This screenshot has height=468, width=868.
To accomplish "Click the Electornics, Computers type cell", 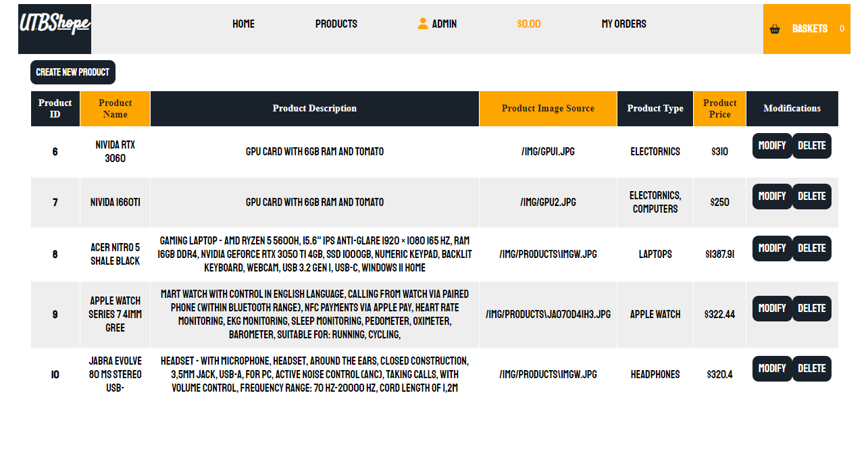I will [655, 203].
